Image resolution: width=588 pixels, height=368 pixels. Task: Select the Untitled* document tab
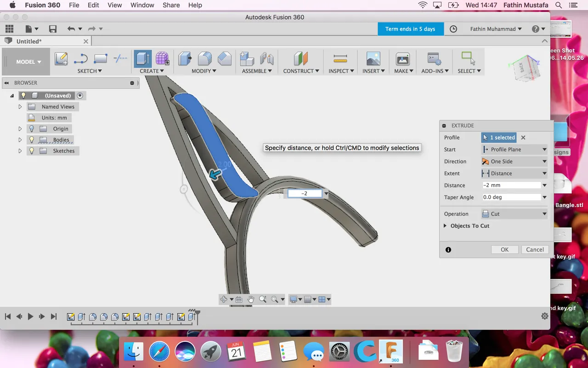[x=46, y=41]
